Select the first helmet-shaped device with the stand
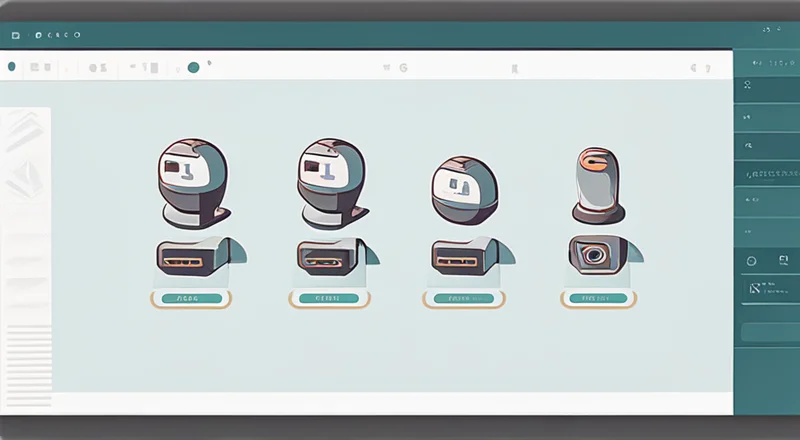Viewport: 800px width, 440px height. coord(194,183)
